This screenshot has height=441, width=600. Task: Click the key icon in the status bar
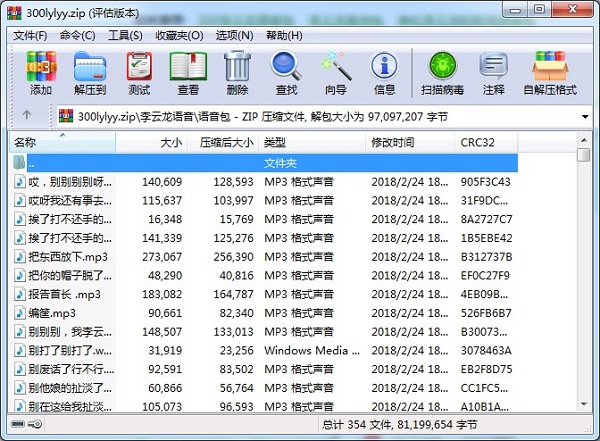[35, 424]
